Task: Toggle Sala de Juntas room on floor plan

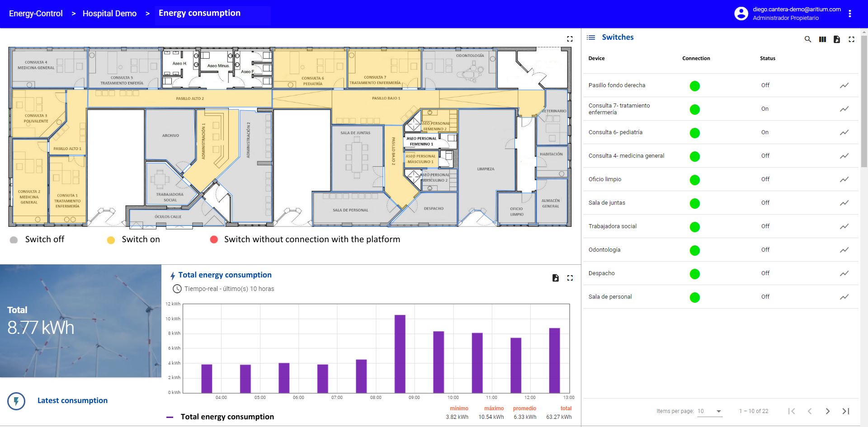Action: pyautogui.click(x=356, y=158)
